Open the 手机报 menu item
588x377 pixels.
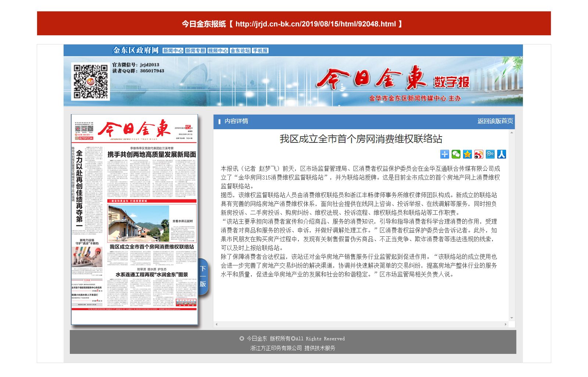(260, 51)
